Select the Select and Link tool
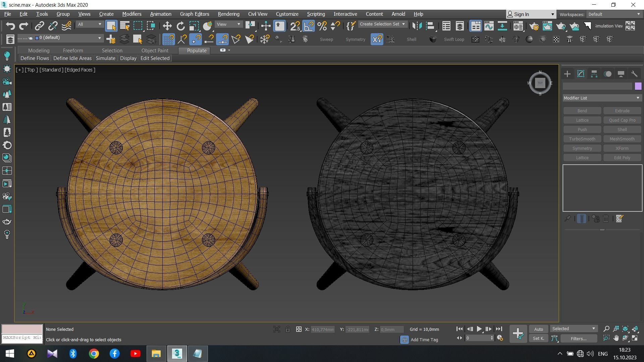The image size is (644, 362). tap(40, 26)
